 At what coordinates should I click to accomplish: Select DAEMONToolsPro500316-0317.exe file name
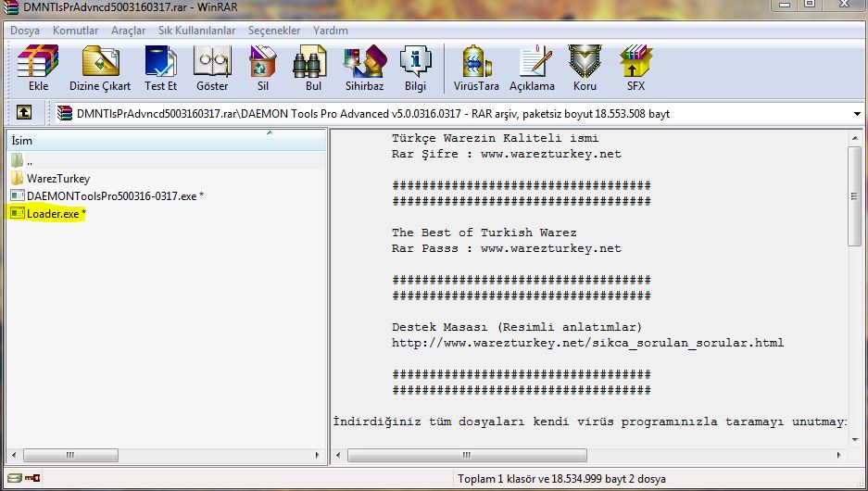coord(115,196)
